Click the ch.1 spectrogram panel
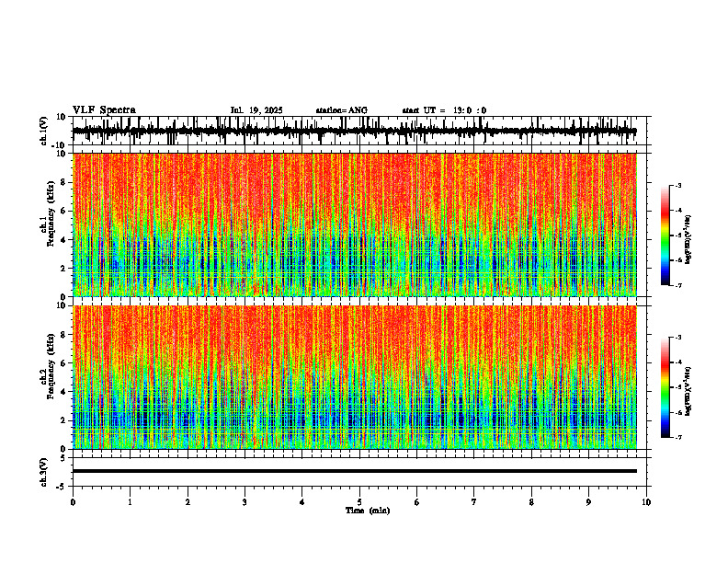 tap(354, 224)
